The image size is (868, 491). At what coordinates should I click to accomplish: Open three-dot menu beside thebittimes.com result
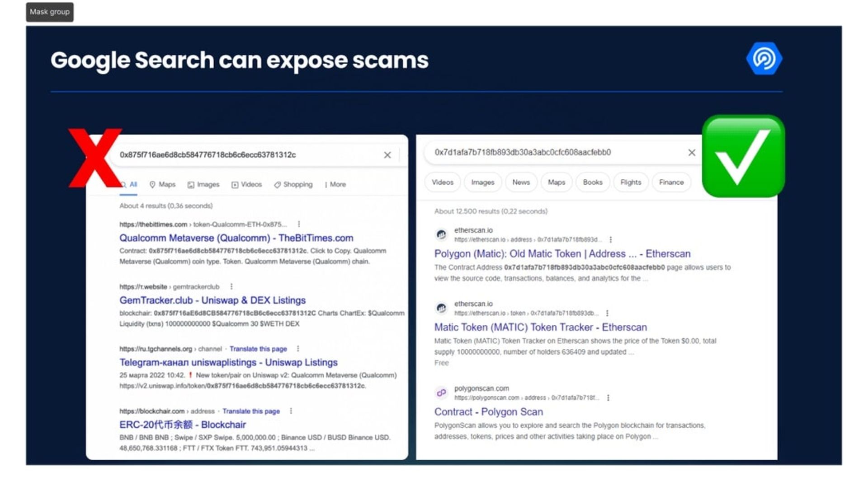(299, 224)
